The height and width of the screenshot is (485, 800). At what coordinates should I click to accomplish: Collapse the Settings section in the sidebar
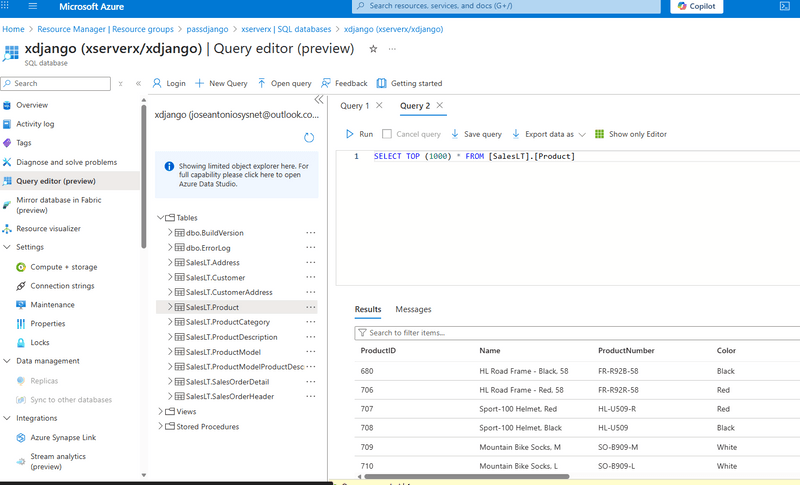click(7, 247)
